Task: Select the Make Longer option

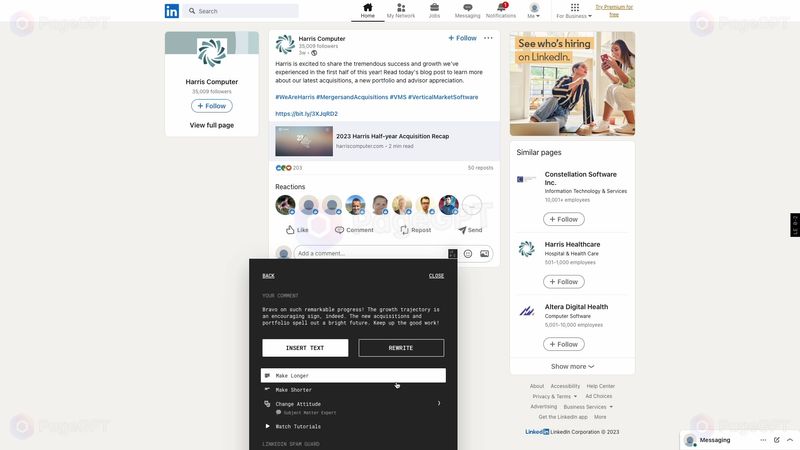Action: click(353, 376)
